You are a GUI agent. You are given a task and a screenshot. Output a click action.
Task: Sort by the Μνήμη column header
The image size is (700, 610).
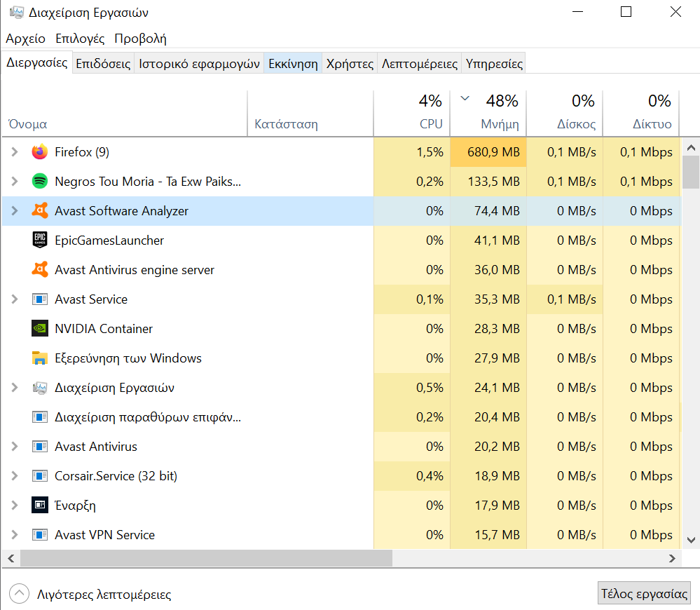click(x=488, y=114)
